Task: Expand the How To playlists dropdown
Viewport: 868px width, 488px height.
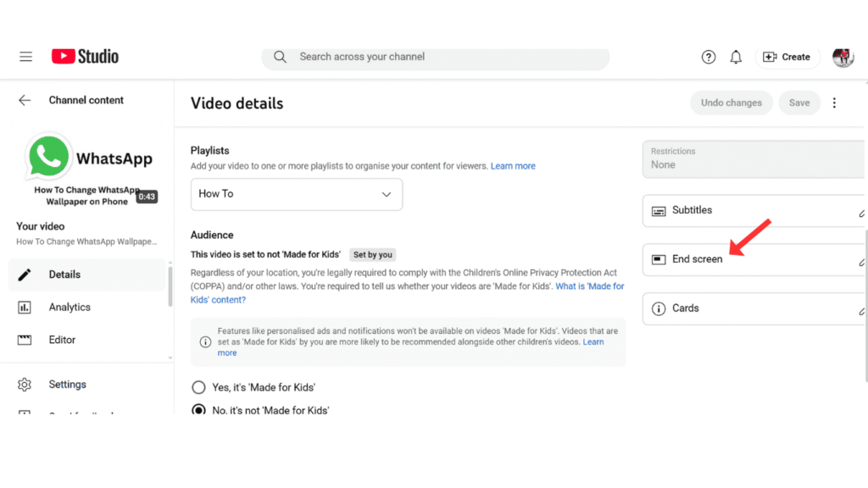Action: pyautogui.click(x=297, y=194)
